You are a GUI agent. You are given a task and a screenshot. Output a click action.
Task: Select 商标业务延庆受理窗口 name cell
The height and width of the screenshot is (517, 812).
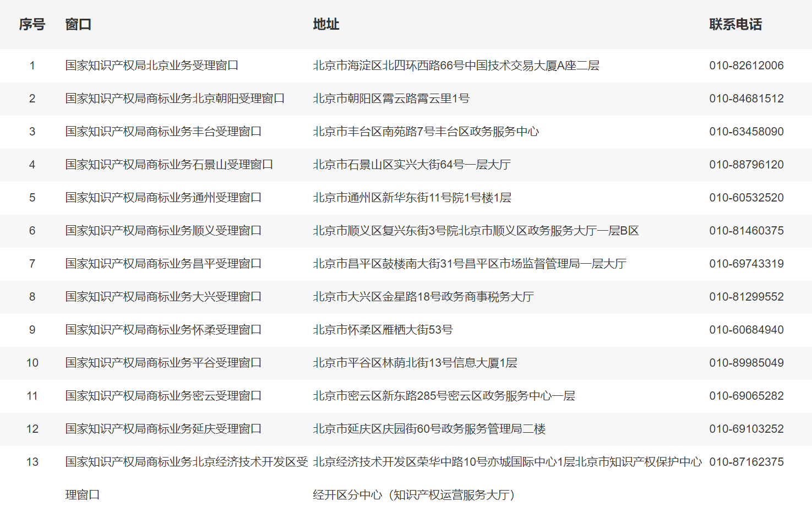(x=164, y=429)
